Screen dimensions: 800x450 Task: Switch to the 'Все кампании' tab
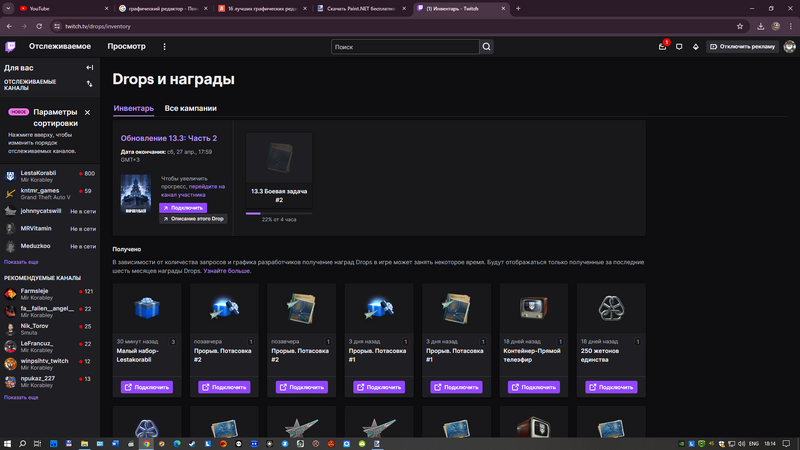(x=190, y=108)
